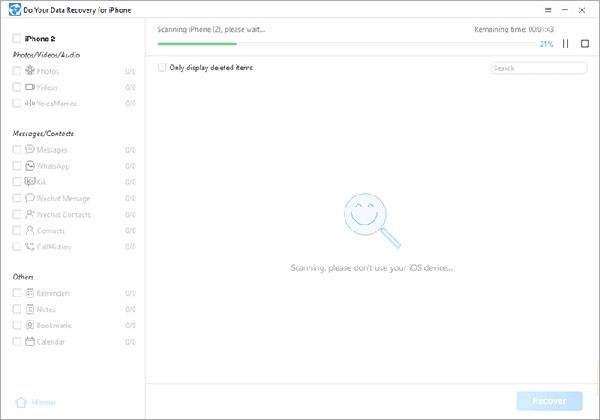The image size is (600, 420).
Task: Click the Wechat Message bubble icon
Action: (x=30, y=198)
